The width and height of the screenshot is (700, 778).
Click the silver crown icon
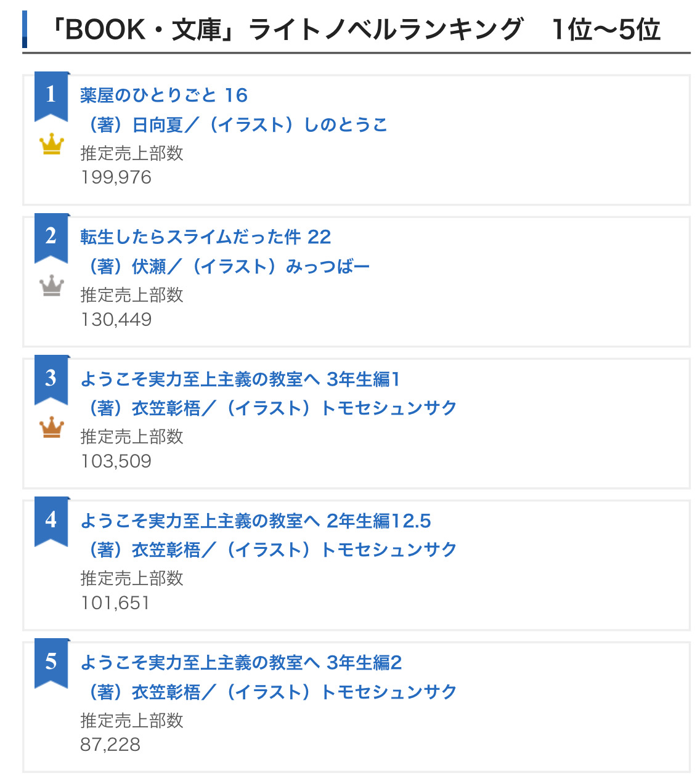click(52, 286)
